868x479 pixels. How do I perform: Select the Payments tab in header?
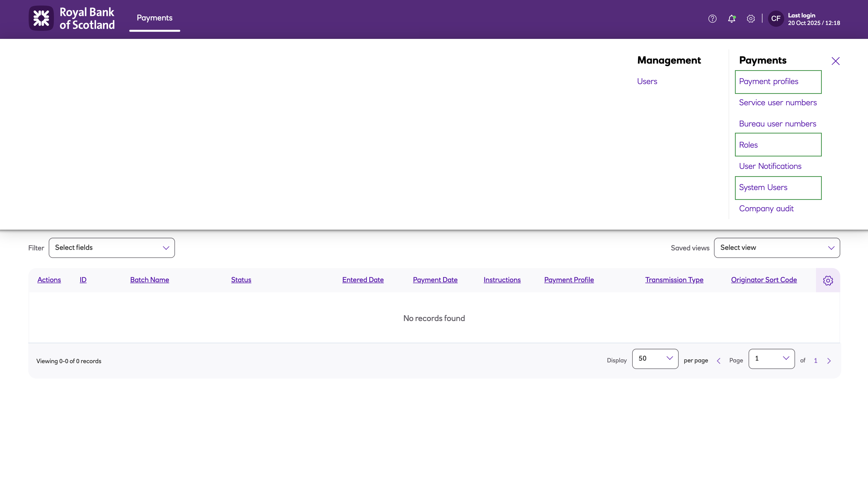click(154, 18)
